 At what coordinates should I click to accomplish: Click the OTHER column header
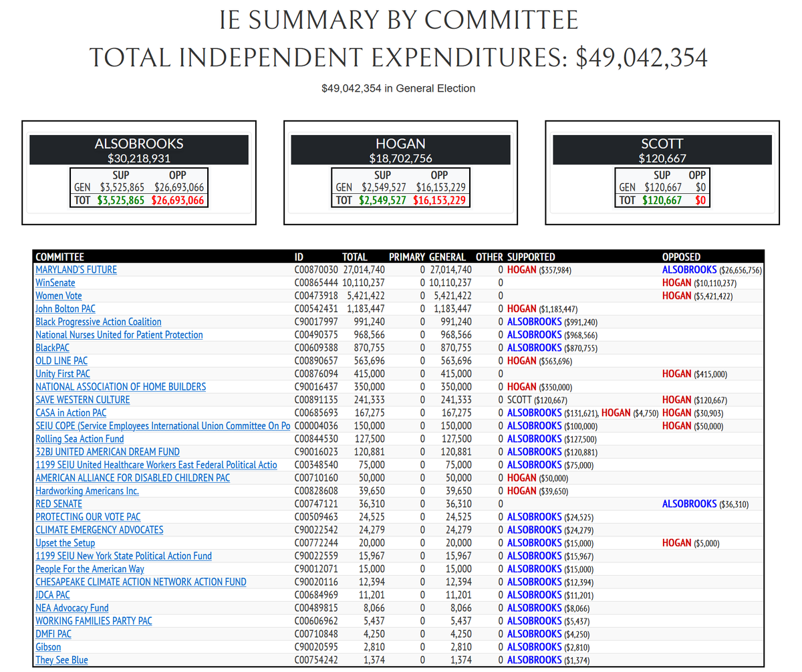point(489,257)
